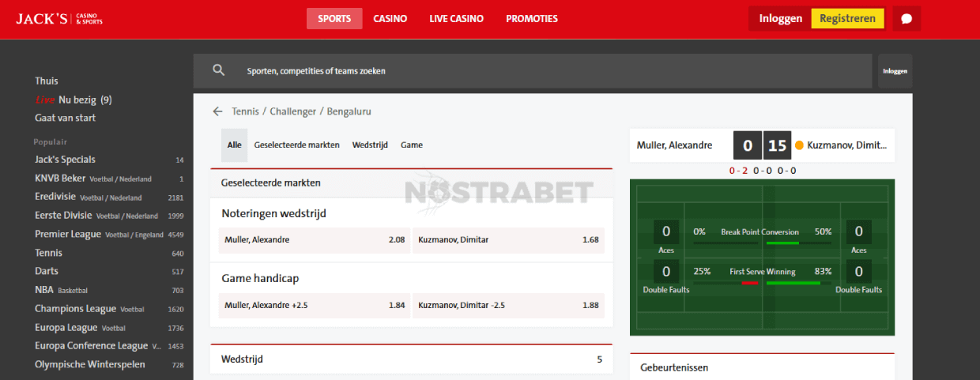Click the Kuzmanov, Dimit... name in scoreboard
This screenshot has height=380, width=980.
tap(847, 145)
